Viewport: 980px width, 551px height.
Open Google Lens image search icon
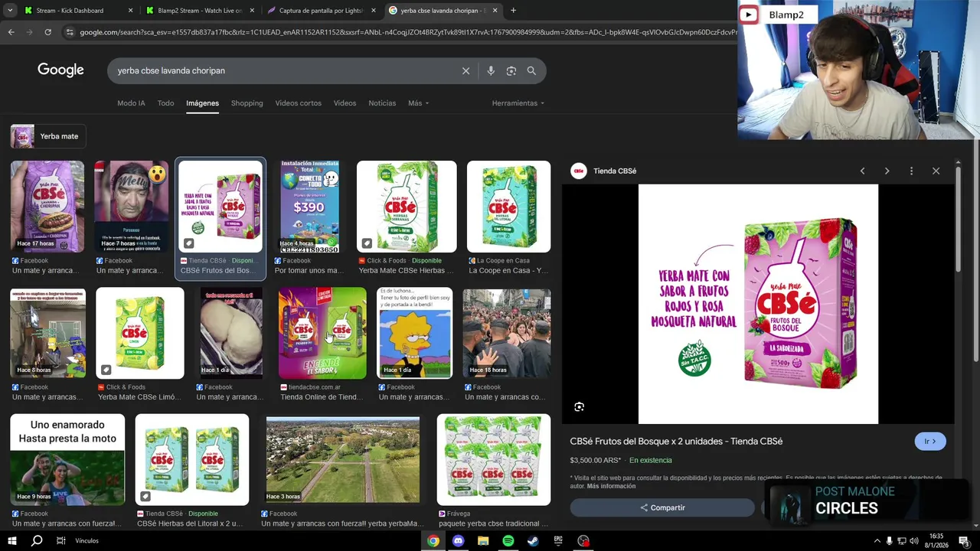[511, 70]
